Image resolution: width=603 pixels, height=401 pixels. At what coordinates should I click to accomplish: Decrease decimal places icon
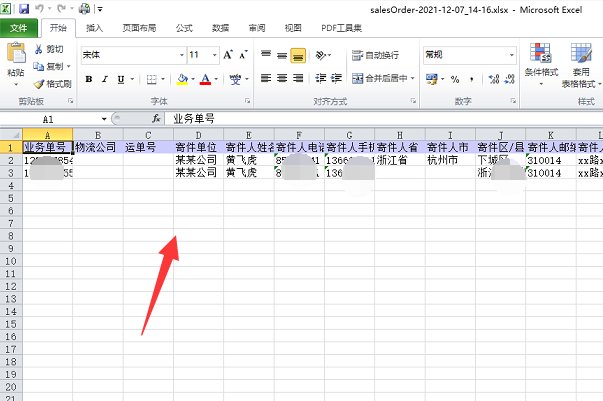click(510, 79)
